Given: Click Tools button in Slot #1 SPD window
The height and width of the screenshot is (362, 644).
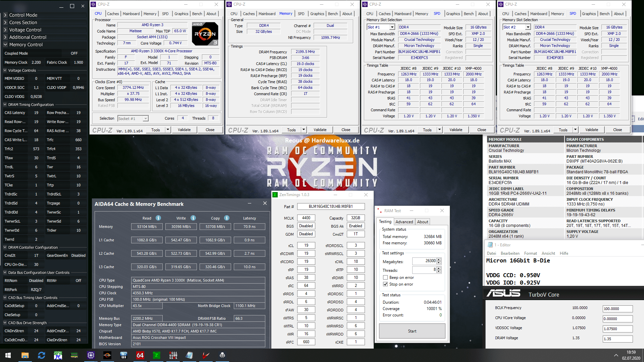Looking at the screenshot, I should coord(427,130).
